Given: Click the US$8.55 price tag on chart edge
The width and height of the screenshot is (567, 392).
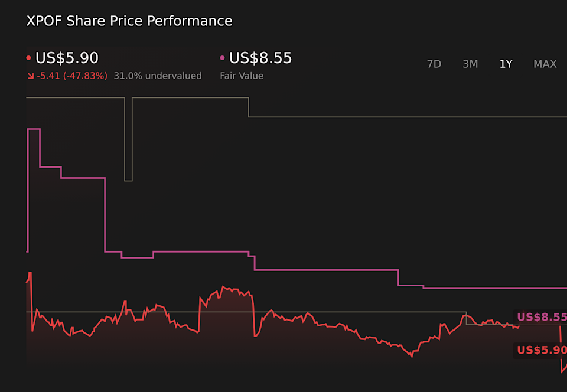Looking at the screenshot, I should click(x=540, y=317).
